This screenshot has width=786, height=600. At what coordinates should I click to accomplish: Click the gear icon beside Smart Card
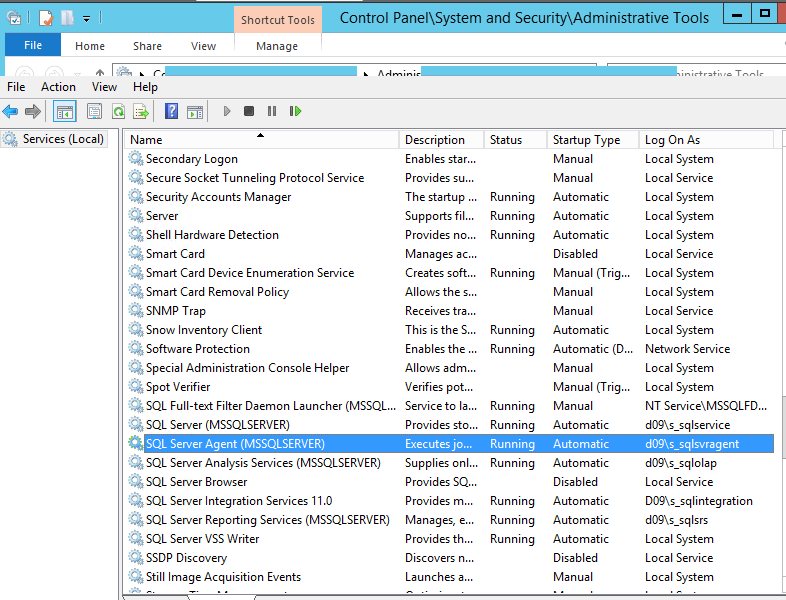(135, 253)
